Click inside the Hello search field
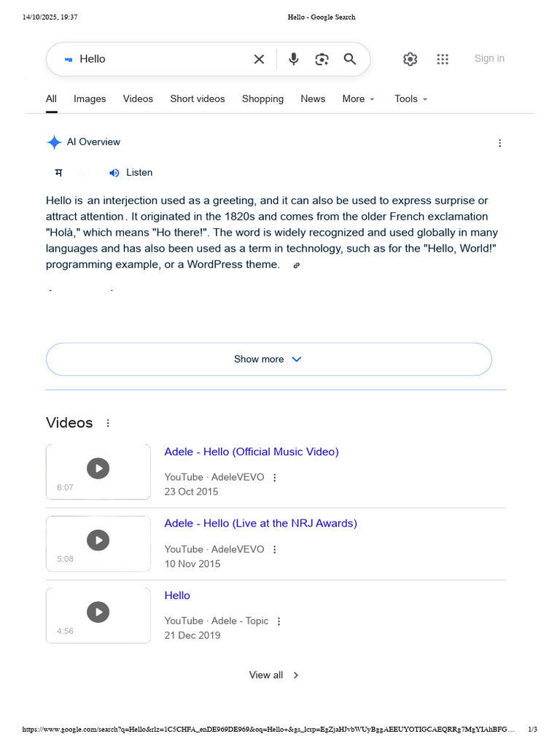 [x=162, y=59]
